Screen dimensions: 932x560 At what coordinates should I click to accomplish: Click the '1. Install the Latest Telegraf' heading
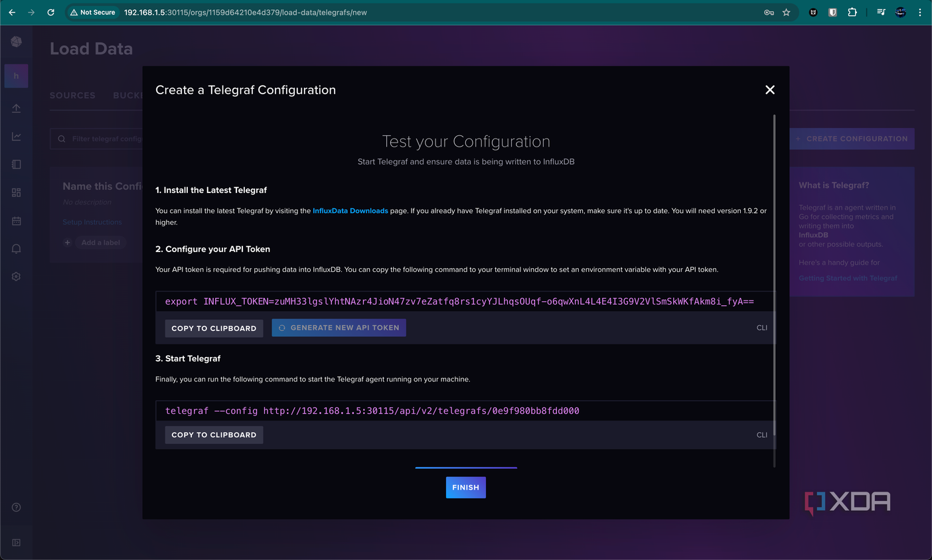point(211,190)
